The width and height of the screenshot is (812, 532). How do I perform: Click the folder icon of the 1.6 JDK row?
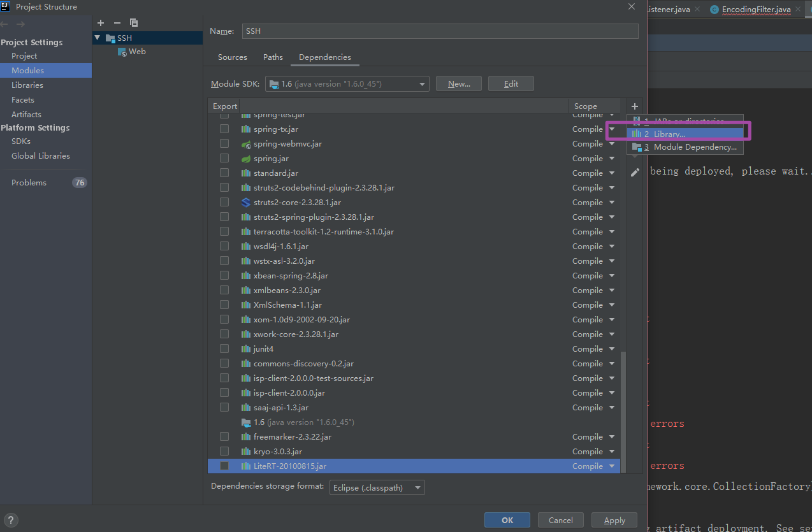coord(246,422)
